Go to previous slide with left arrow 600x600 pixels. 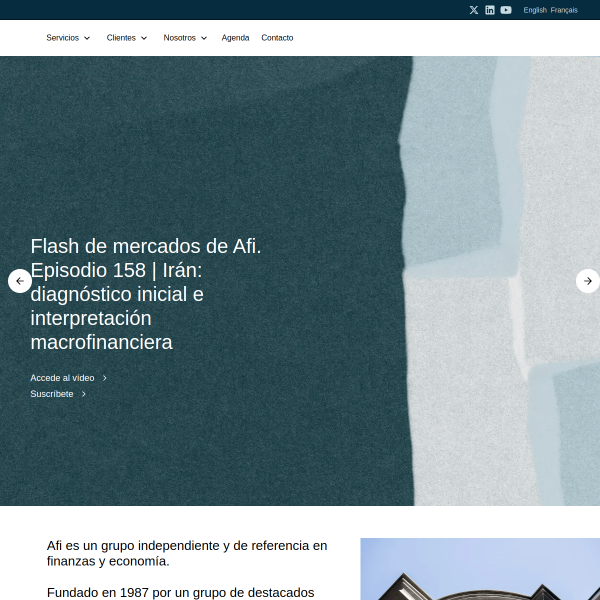20,281
